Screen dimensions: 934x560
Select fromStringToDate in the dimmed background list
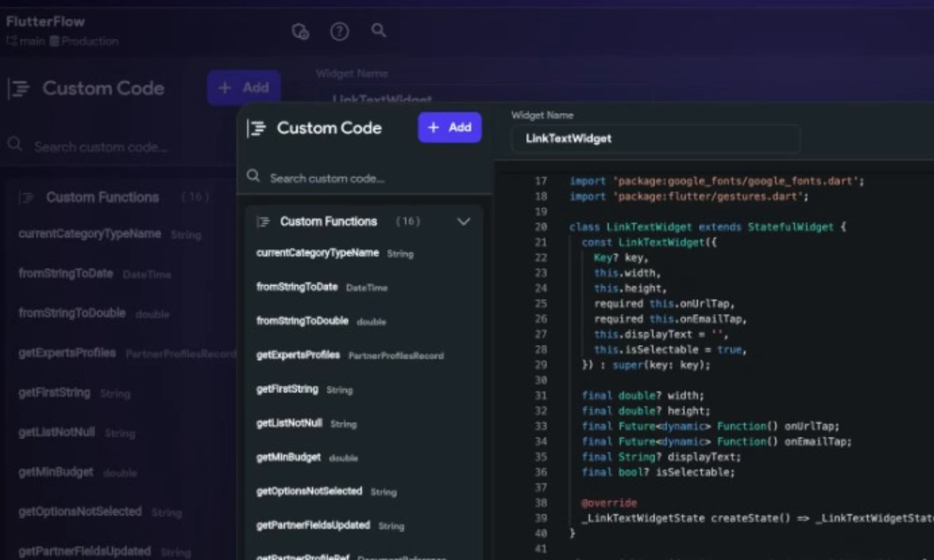[66, 273]
